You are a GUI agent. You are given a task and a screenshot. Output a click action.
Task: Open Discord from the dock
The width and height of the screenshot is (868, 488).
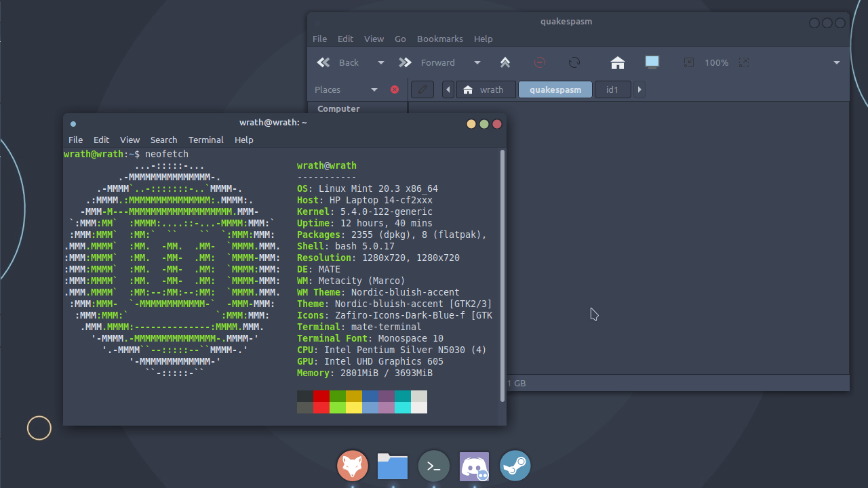474,466
